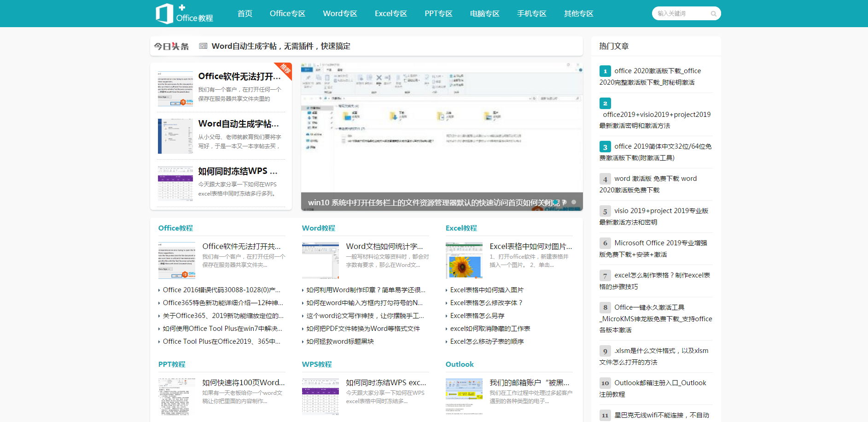Image resolution: width=868 pixels, height=422 pixels.
Task: Open featured article Office软件无法打开
Action: (239, 76)
